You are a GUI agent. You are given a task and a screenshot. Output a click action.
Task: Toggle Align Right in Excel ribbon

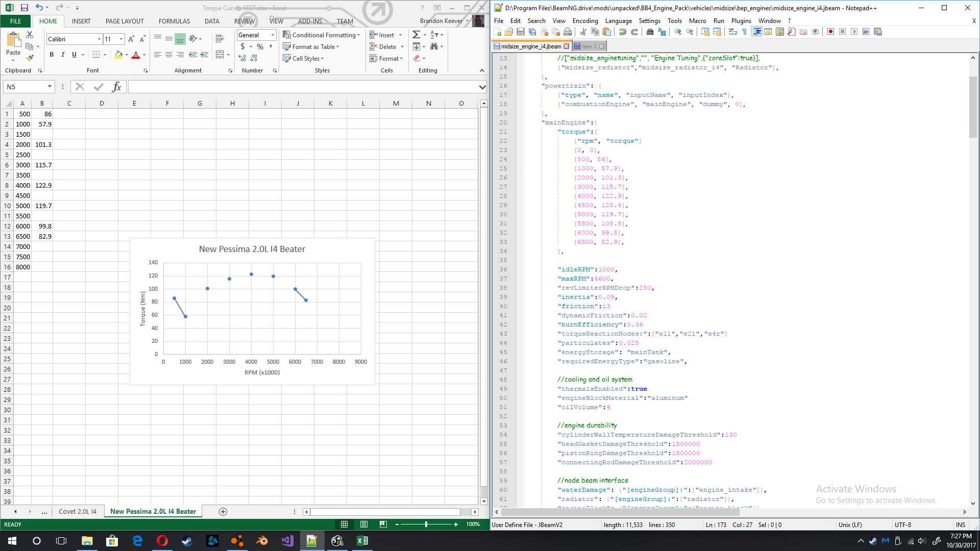(x=180, y=55)
